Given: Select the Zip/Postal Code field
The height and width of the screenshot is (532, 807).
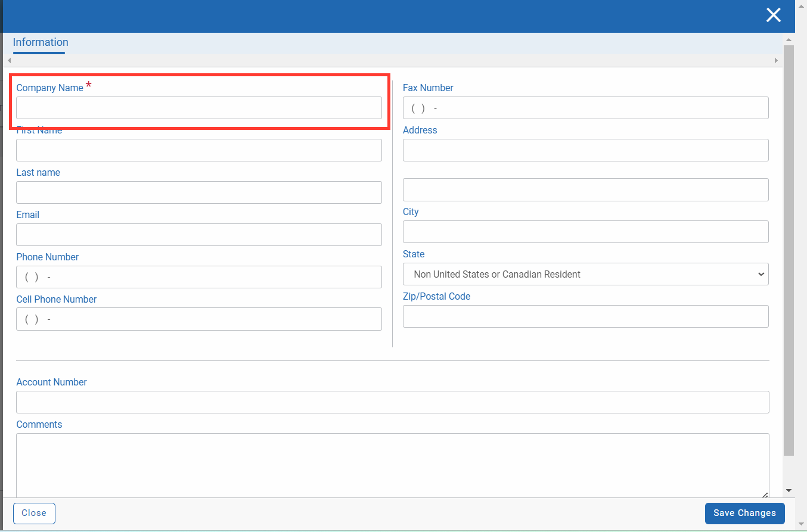Looking at the screenshot, I should [585, 316].
